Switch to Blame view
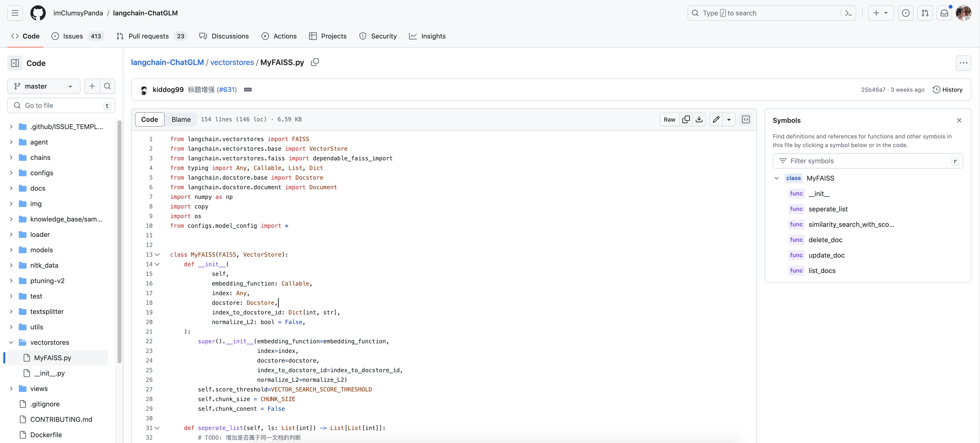The height and width of the screenshot is (443, 980). coord(181,119)
